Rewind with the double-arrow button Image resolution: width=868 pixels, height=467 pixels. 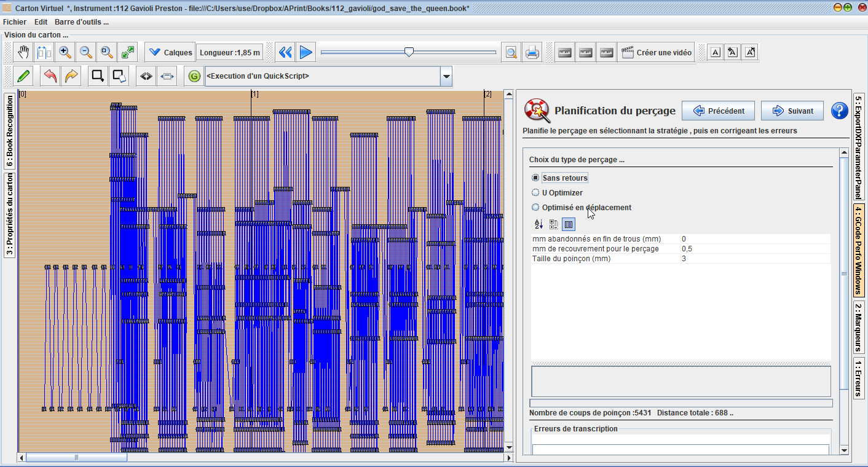tap(285, 52)
